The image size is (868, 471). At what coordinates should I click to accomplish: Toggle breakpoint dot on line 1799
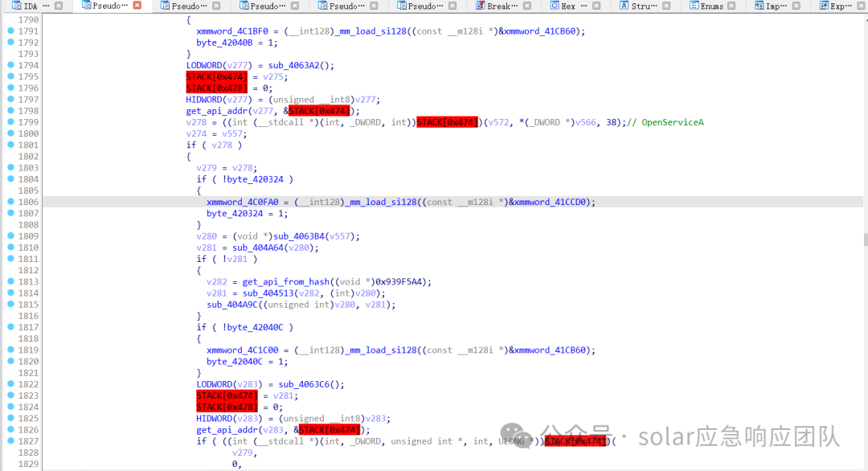pyautogui.click(x=10, y=121)
